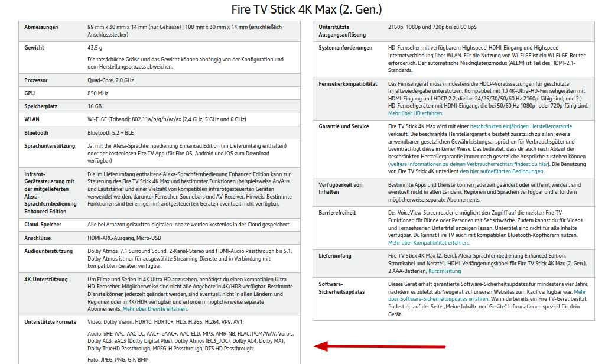Image resolution: width=605 pixels, height=364 pixels.
Task: Select the 'Sprachunterstützung' row label
Action: tap(50, 146)
